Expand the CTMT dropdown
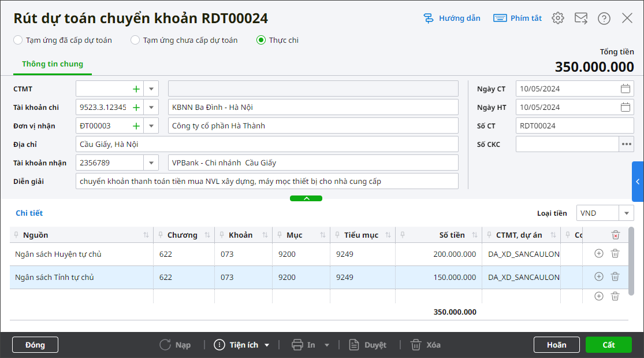 tap(151, 89)
